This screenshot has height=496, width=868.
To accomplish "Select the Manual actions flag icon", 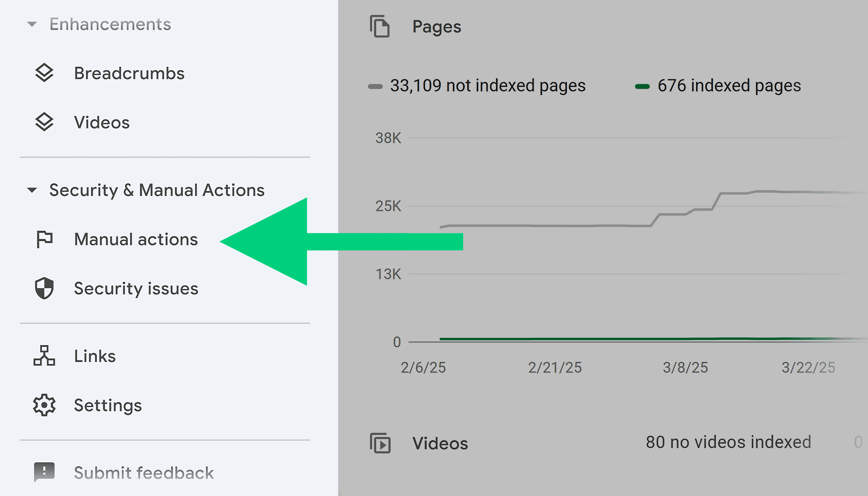I will 44,239.
